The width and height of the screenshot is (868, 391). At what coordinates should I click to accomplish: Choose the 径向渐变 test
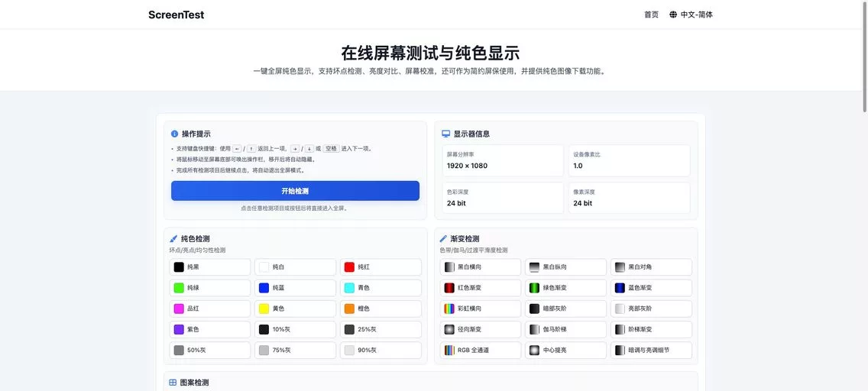pos(480,330)
